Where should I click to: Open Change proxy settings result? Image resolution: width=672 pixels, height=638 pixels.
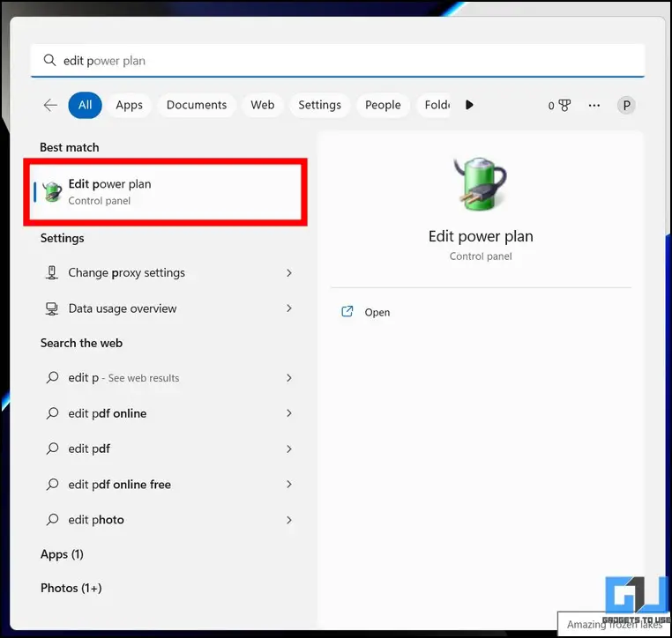point(168,273)
